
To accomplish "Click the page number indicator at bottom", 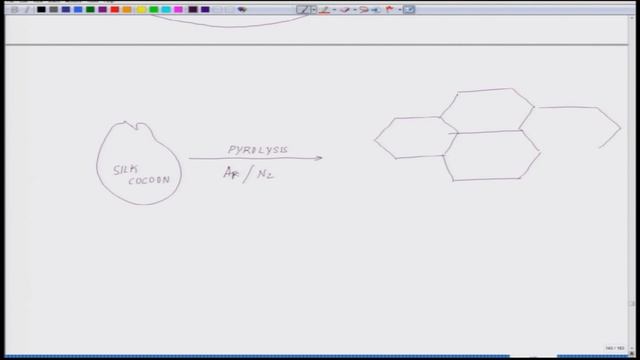I will coord(615,348).
